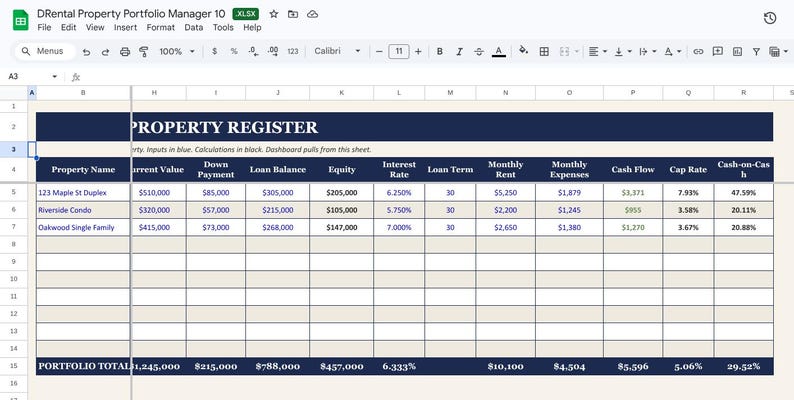
Task: Select the $5,596 total cash flow cell
Action: [632, 366]
